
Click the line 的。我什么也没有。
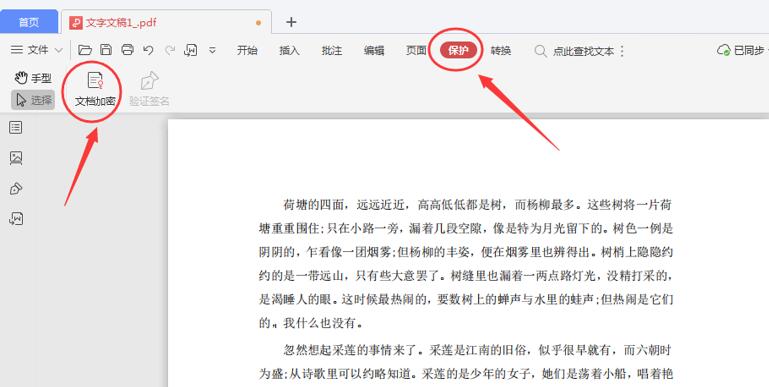[311, 323]
